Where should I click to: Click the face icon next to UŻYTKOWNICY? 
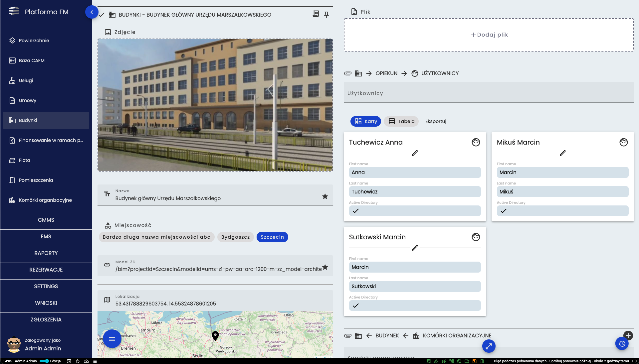[415, 73]
